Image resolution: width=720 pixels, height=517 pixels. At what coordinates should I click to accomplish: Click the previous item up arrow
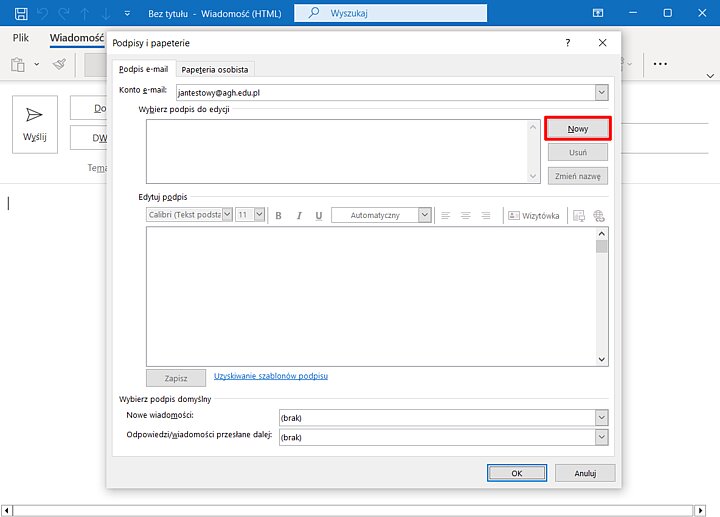tap(85, 14)
